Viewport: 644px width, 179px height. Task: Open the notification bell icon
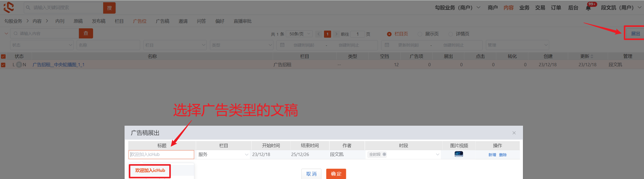[x=588, y=8]
